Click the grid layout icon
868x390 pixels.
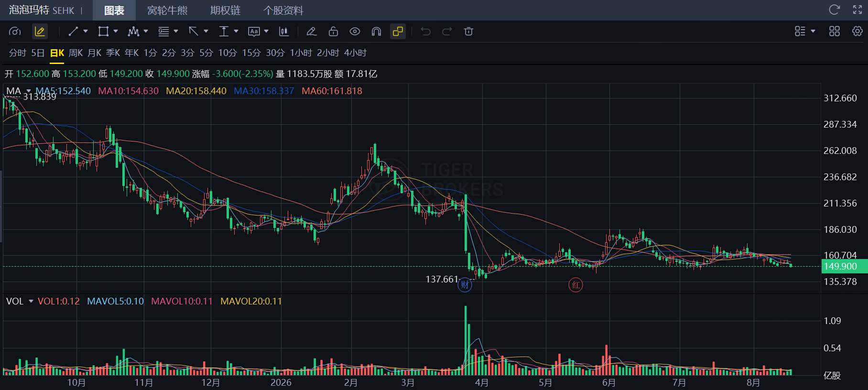pos(835,31)
